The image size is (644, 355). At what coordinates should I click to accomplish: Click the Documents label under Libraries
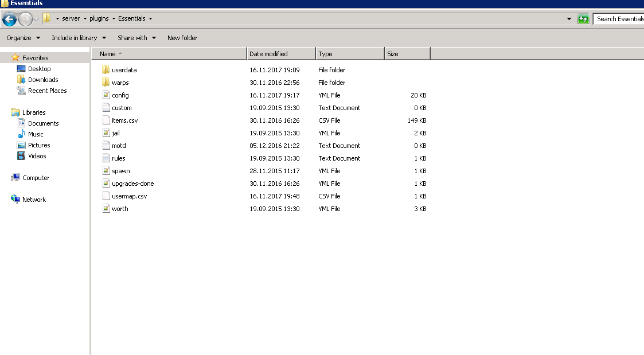[x=43, y=123]
